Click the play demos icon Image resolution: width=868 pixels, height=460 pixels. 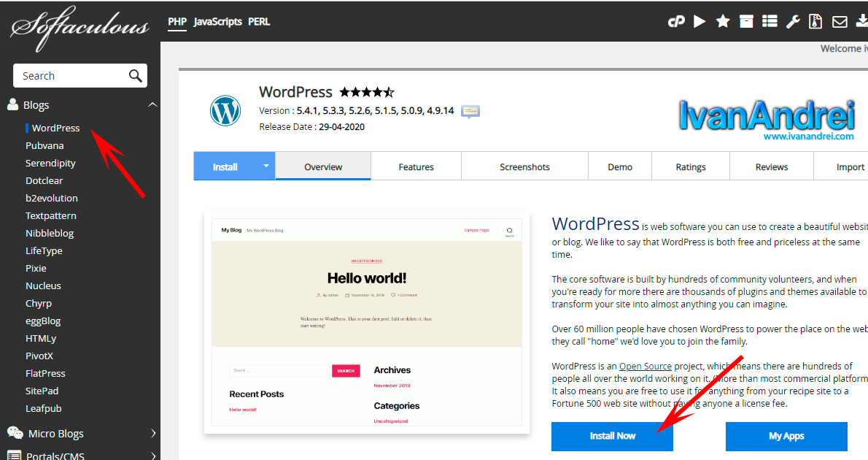(700, 22)
